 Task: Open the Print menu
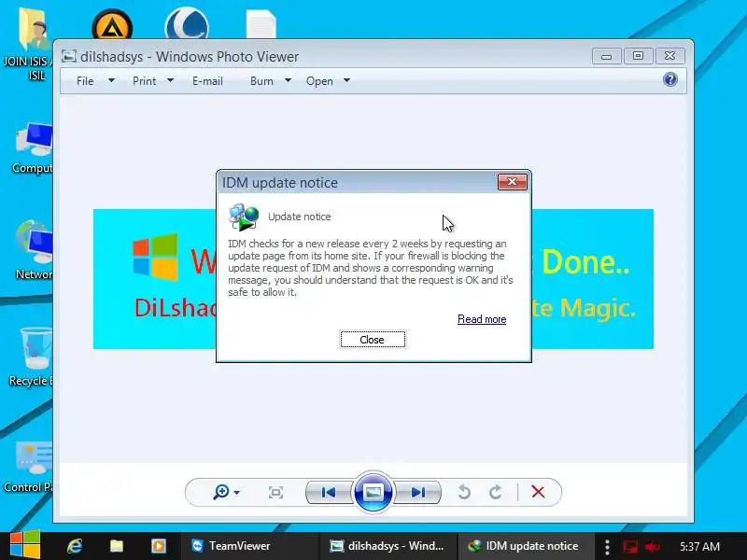144,81
